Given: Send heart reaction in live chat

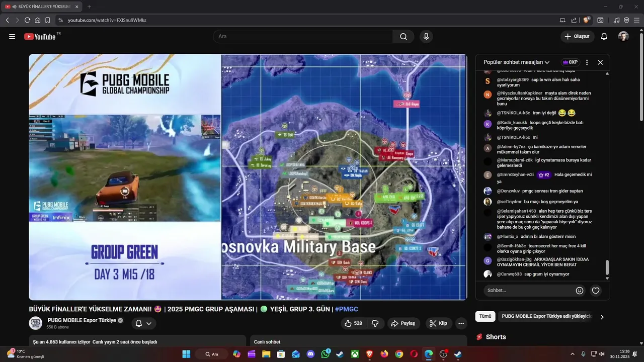Looking at the screenshot, I should point(596,291).
